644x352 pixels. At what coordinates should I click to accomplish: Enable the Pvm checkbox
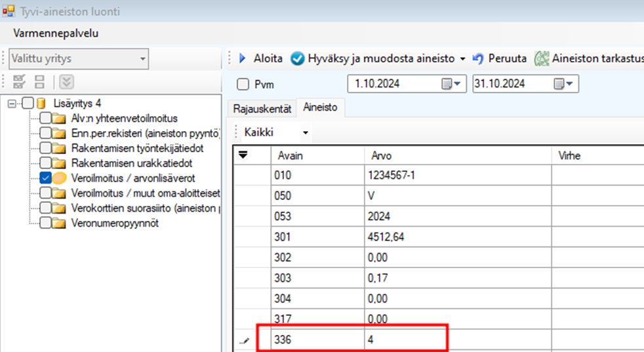243,85
